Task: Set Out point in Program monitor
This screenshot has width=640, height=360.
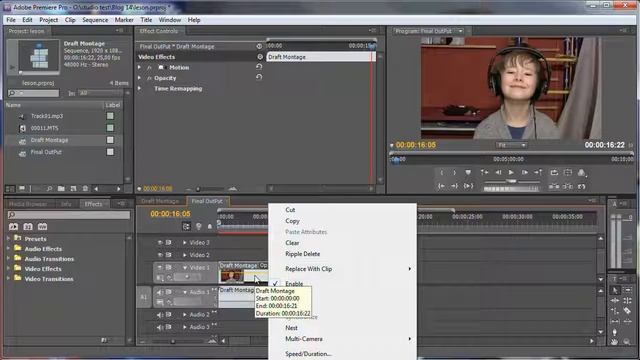Action: (454, 173)
